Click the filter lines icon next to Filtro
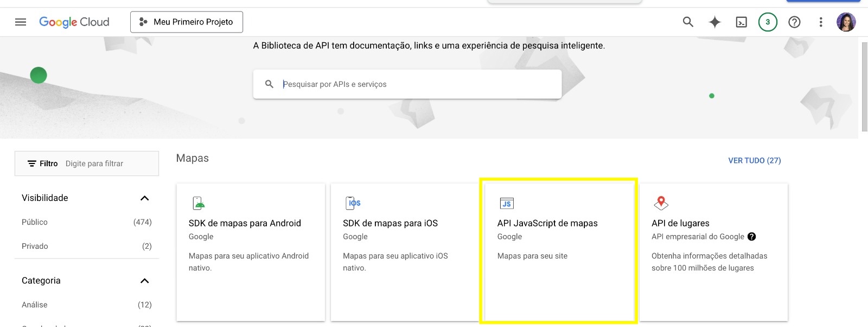 click(x=32, y=163)
